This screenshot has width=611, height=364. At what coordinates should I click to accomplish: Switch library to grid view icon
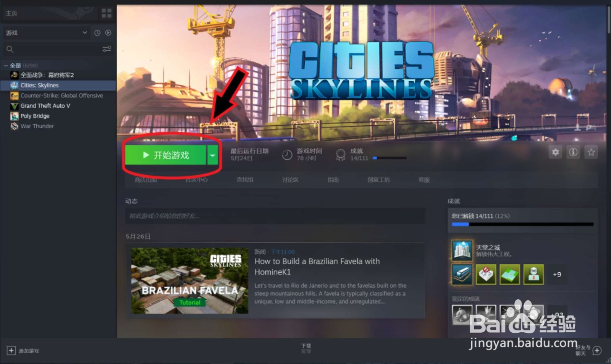tap(107, 13)
